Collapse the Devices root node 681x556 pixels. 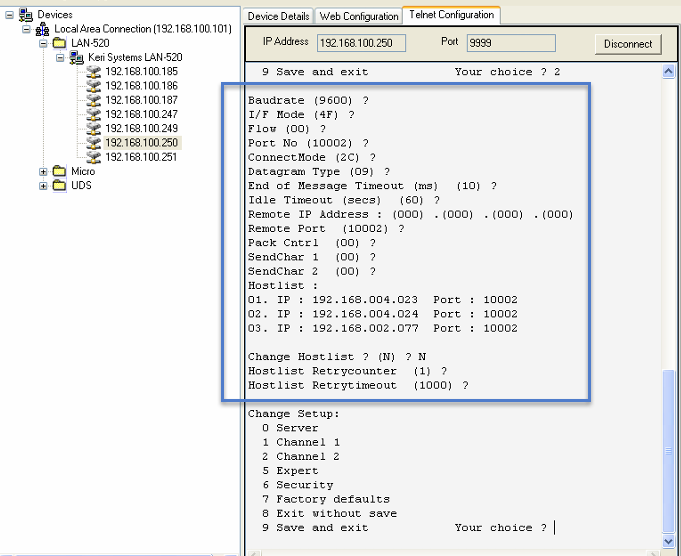(9, 15)
